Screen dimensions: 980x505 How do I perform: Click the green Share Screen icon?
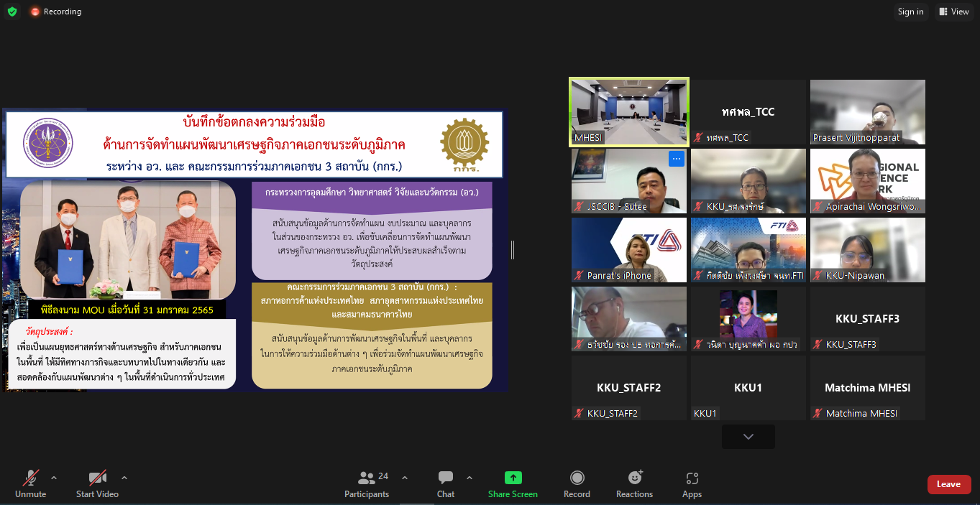(513, 478)
